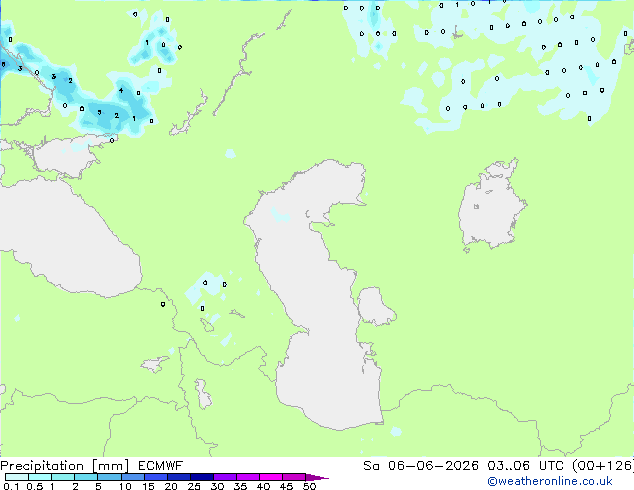Select the legend label '20'
The image size is (634, 490).
point(171,486)
